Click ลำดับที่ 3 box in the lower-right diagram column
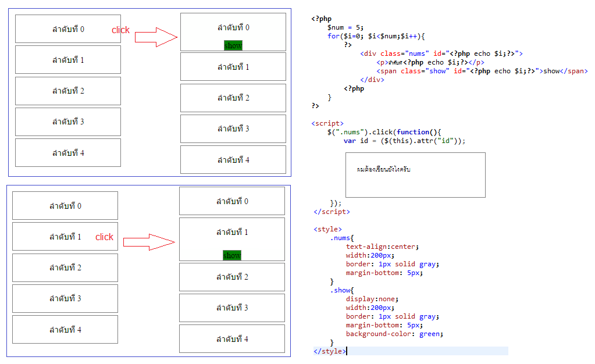The image size is (595, 364). (232, 308)
